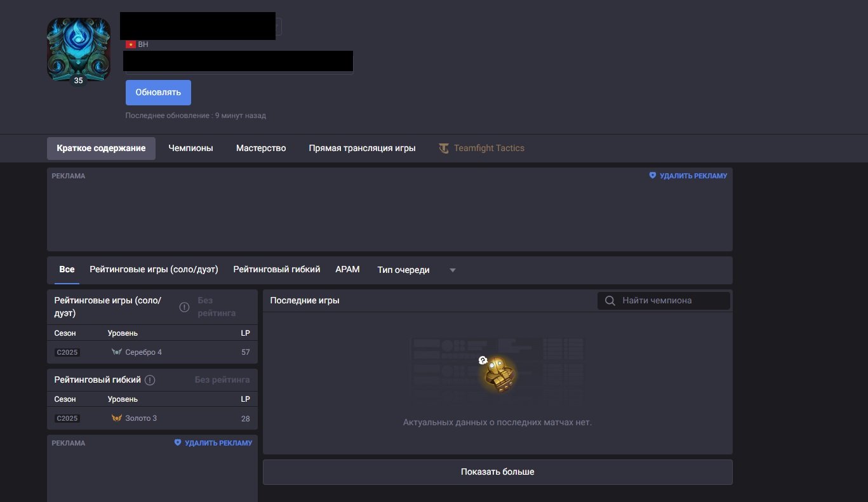Screen dimensions: 868x502
Task: Click the Gold 3 rank emblem icon
Action: tap(116, 418)
